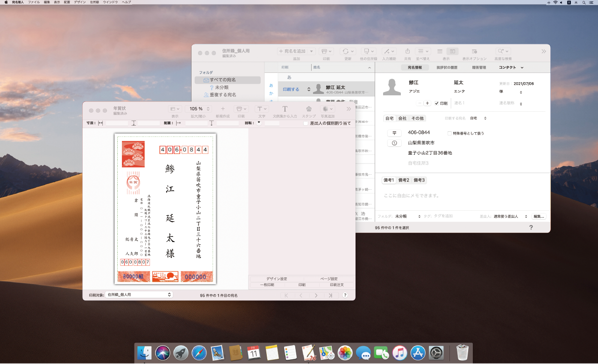This screenshot has width=598, height=364.
Task: Click the デザイン設定 button
Action: (x=277, y=279)
